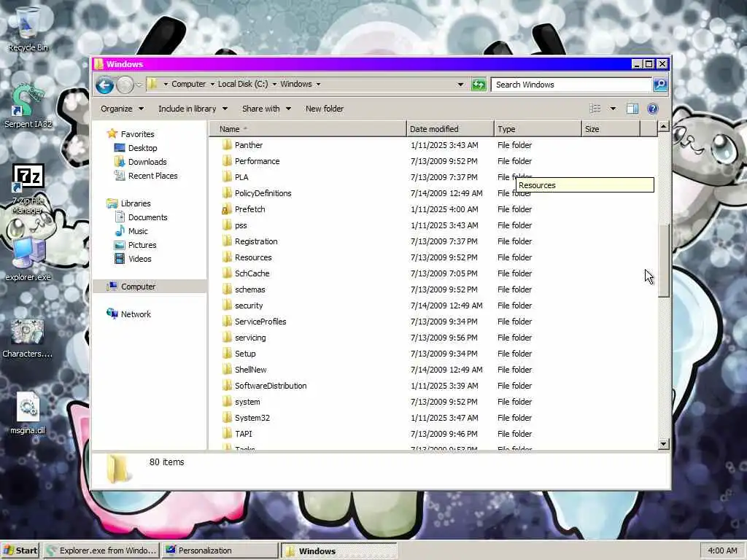Viewport: 747px width, 560px height.
Task: Sort by the Type column header
Action: coord(538,129)
